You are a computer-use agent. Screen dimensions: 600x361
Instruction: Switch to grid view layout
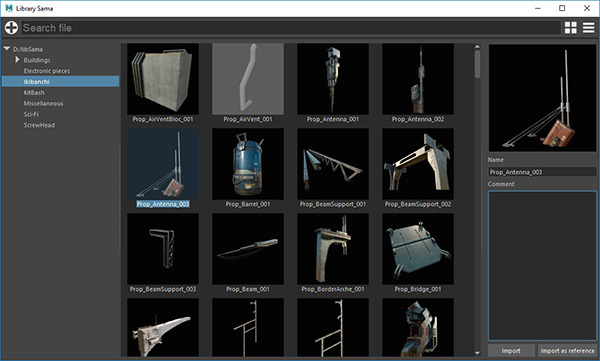(571, 28)
